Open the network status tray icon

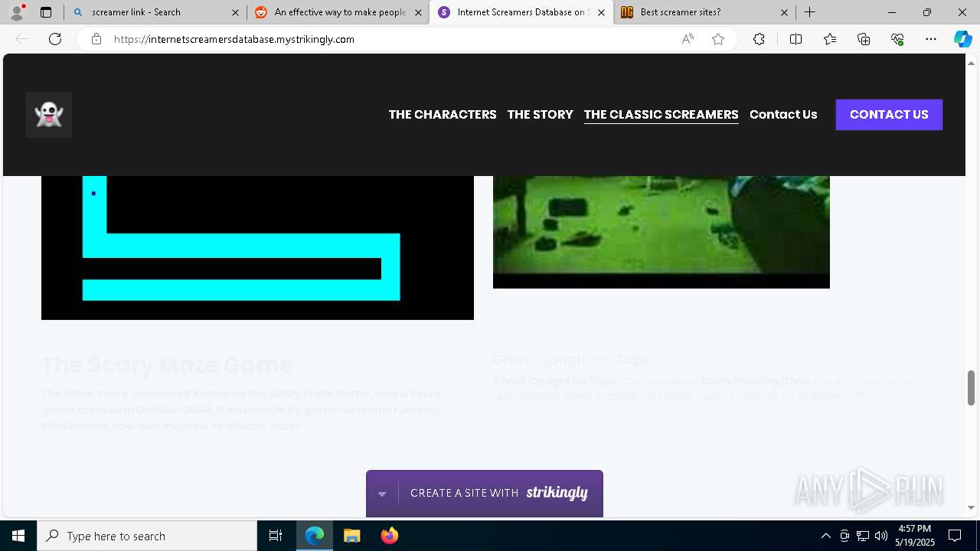point(863,536)
